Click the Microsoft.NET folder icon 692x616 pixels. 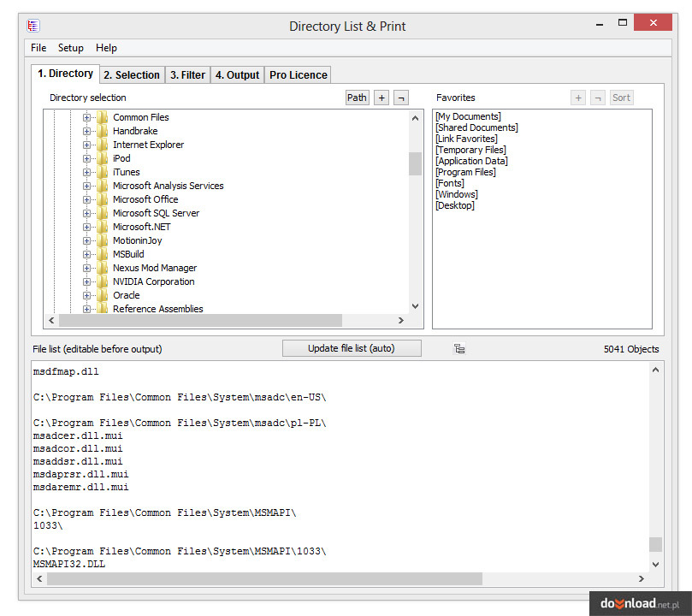(103, 227)
